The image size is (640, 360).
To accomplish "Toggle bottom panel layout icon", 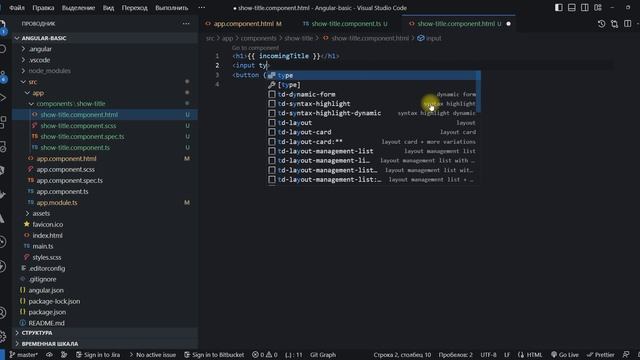I will pyautogui.click(x=572, y=8).
